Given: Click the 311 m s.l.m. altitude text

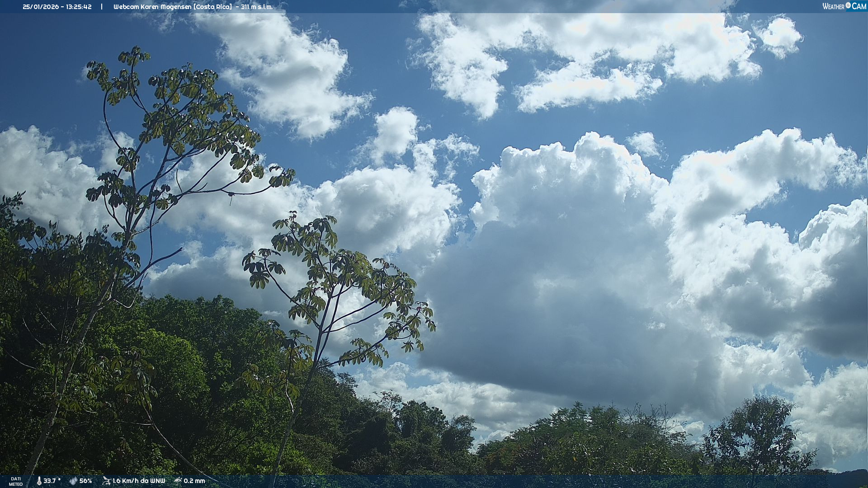Looking at the screenshot, I should [257, 7].
